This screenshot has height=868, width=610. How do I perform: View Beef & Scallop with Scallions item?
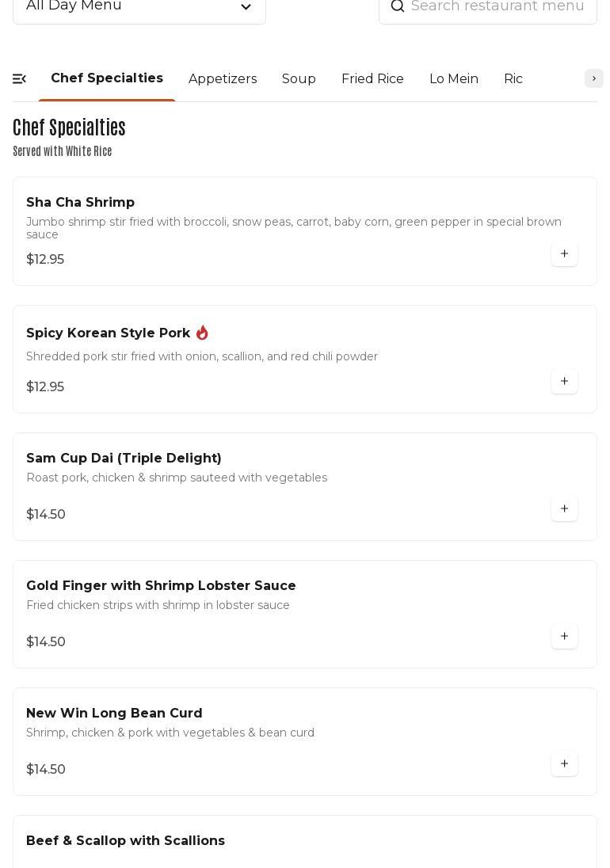[125, 841]
